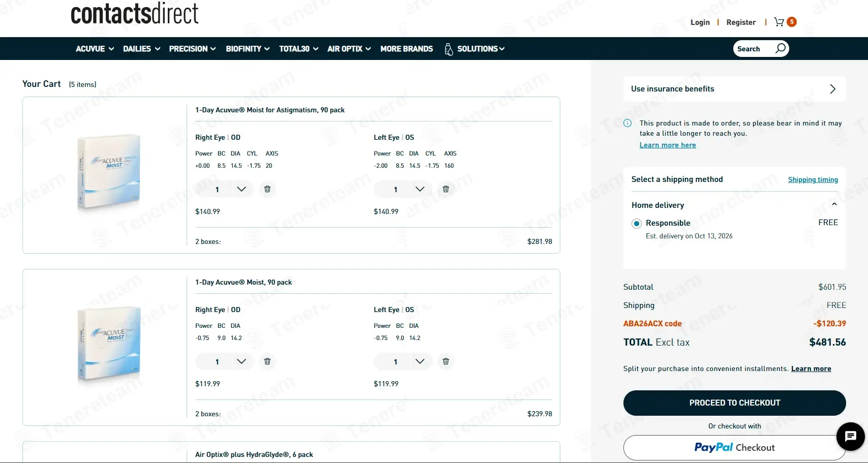Open the AIR OPTIX menu
This screenshot has width=868, height=463.
tap(349, 49)
